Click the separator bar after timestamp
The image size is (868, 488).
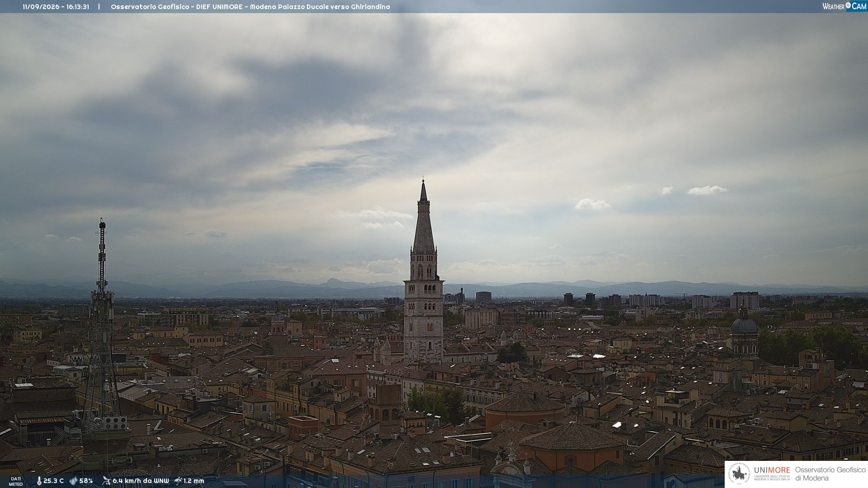tap(99, 7)
